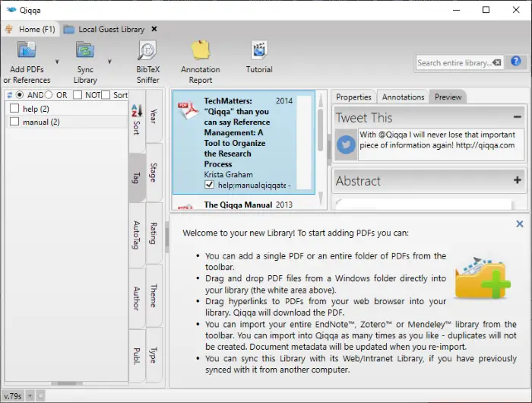Click the Local Guest Library folder icon
This screenshot has height=403, width=532.
pyautogui.click(x=69, y=30)
